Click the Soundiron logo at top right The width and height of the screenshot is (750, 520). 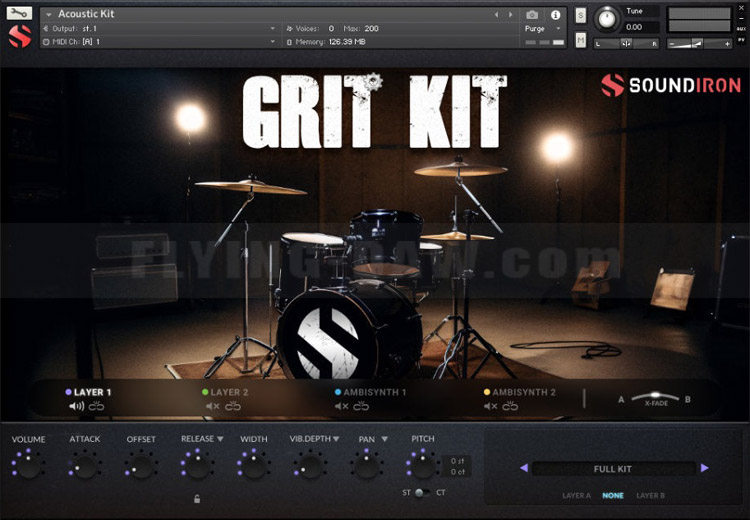(x=671, y=85)
